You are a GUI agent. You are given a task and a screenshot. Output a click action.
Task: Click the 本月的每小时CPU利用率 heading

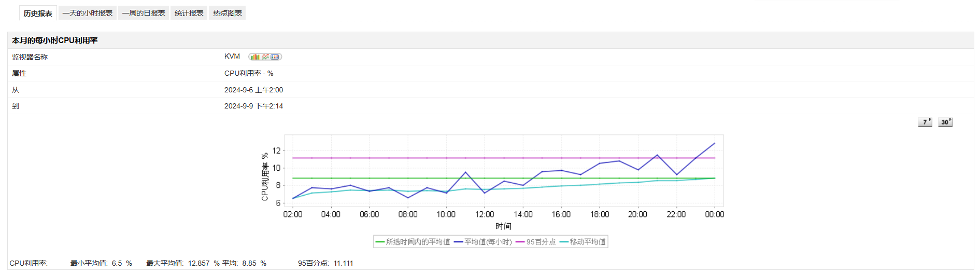[x=55, y=40]
